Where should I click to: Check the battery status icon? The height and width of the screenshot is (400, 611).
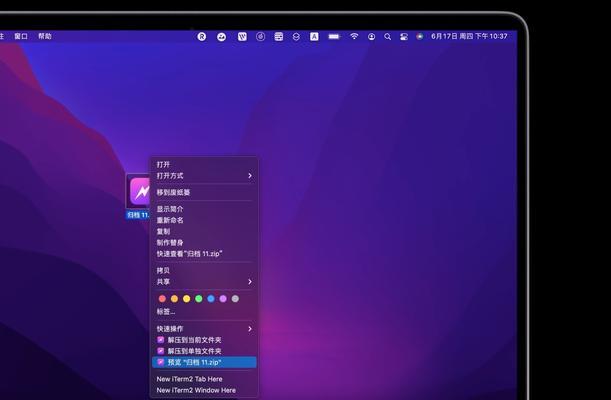pyautogui.click(x=334, y=37)
